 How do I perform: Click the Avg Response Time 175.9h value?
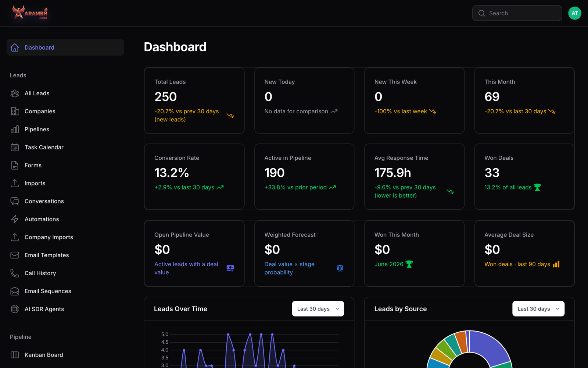393,173
